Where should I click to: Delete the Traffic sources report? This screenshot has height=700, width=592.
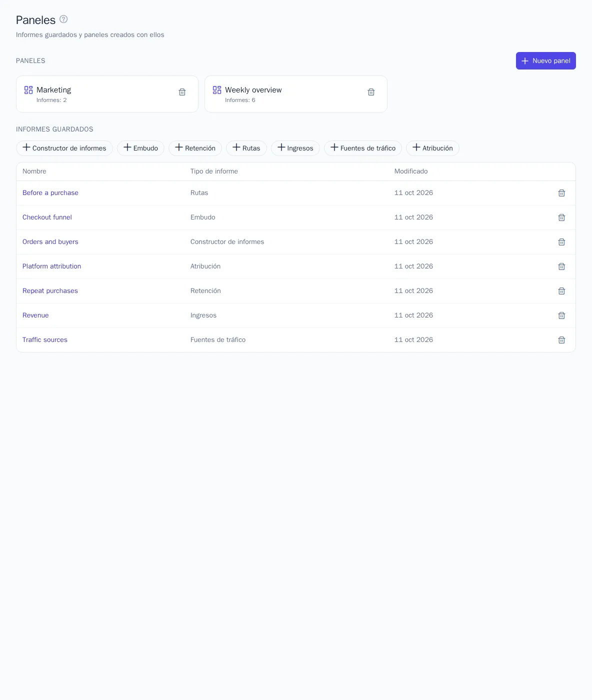(561, 340)
